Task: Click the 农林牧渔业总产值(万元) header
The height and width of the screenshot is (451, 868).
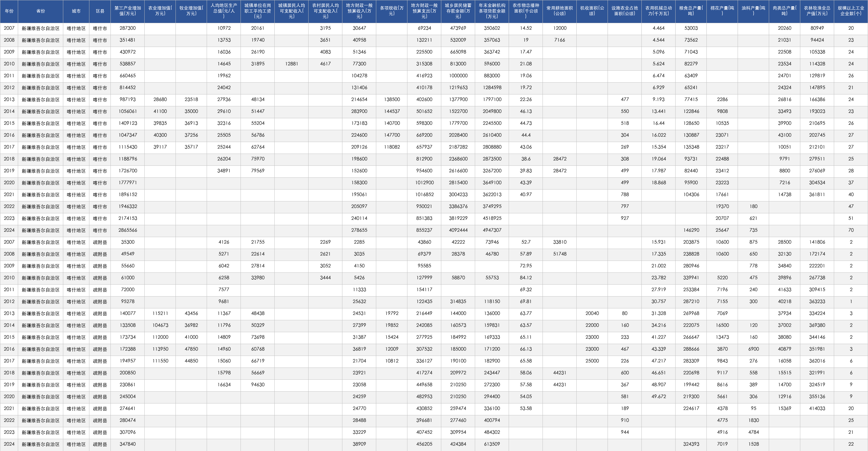Action: 817,11
